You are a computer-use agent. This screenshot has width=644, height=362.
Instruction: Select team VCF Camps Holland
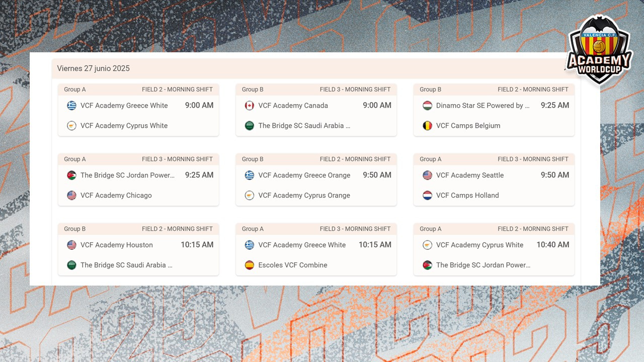[x=468, y=196]
